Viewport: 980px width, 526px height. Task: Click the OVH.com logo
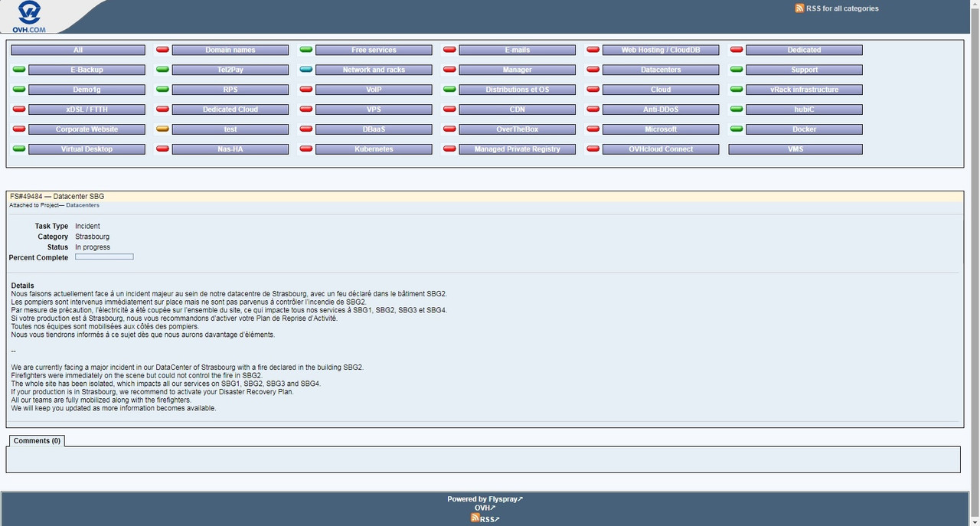click(x=30, y=17)
